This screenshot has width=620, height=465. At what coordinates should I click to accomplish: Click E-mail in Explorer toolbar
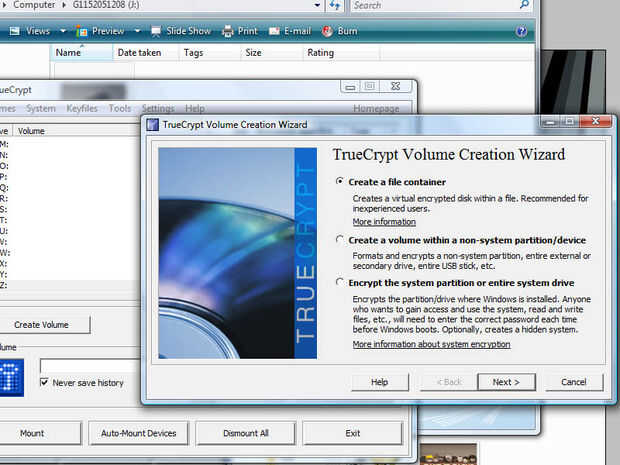point(290,31)
